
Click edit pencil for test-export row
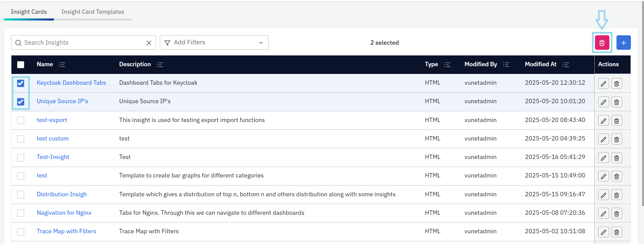[603, 121]
